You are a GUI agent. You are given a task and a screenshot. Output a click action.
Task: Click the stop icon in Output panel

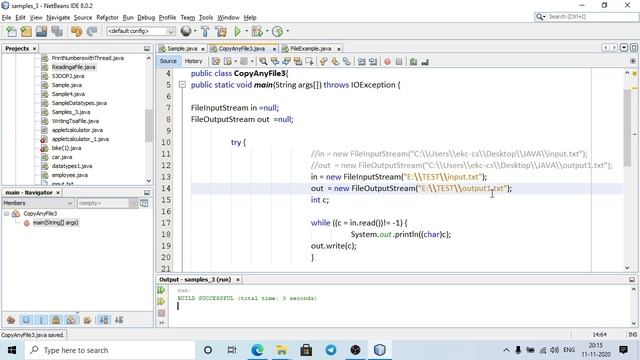tap(161, 313)
